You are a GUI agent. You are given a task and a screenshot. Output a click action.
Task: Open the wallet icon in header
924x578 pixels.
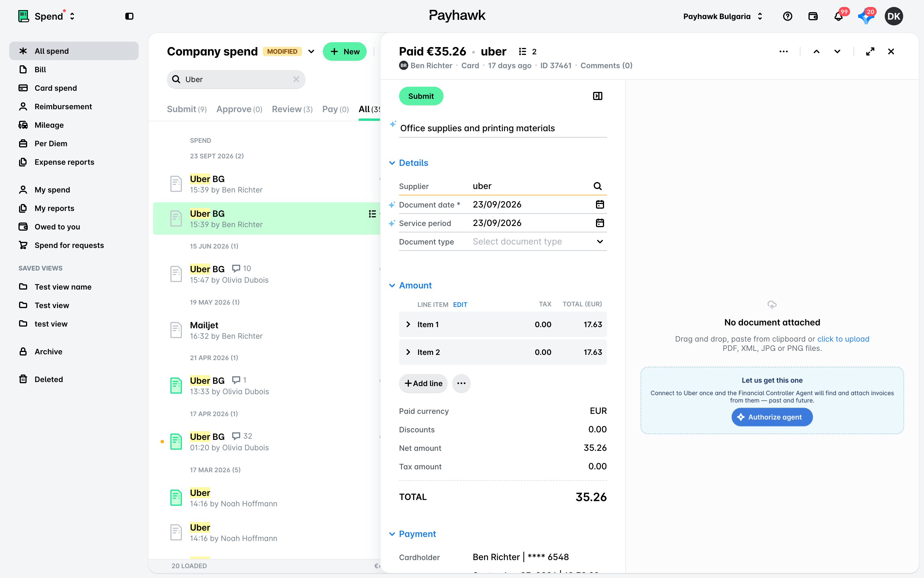(813, 16)
